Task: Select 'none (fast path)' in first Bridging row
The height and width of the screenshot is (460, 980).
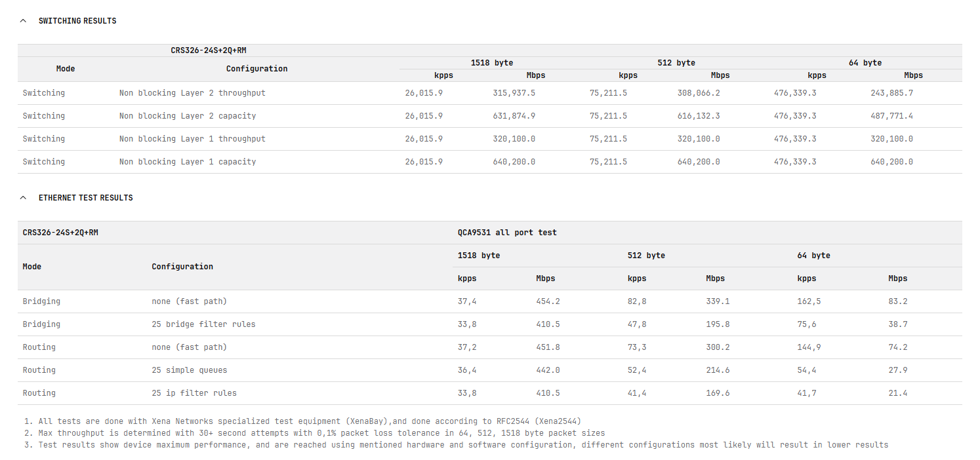Action: tap(190, 301)
